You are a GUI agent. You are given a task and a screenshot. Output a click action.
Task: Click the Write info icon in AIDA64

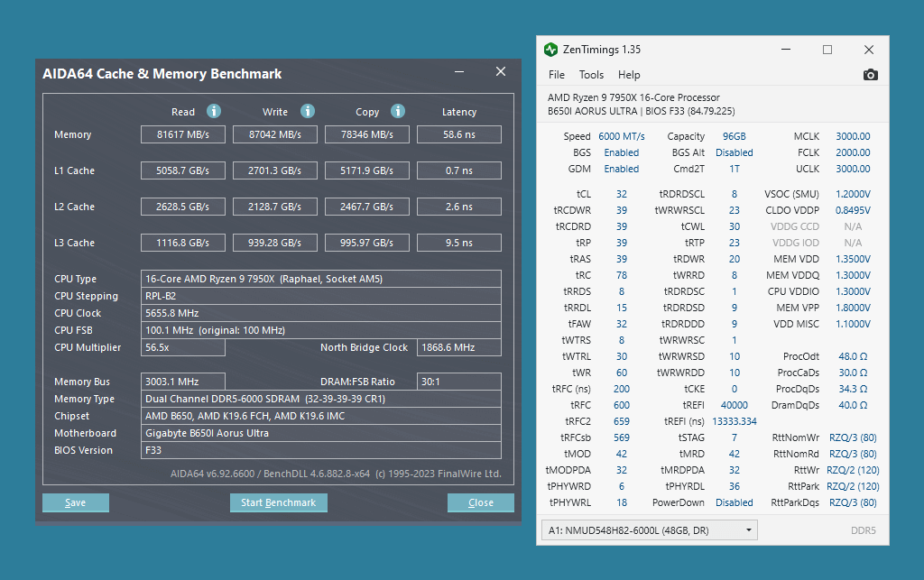pyautogui.click(x=308, y=111)
